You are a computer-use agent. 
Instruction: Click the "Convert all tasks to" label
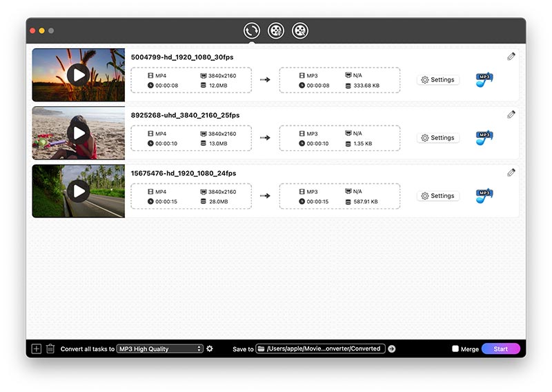(x=88, y=349)
